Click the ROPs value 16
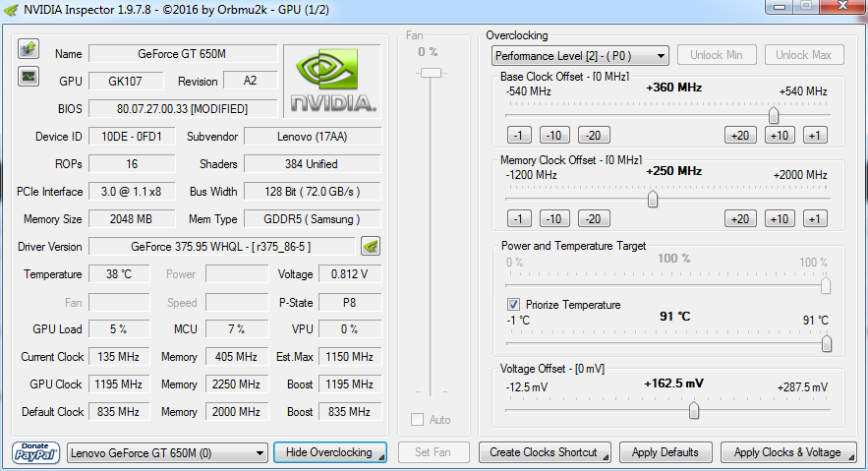This screenshot has height=471, width=868. pyautogui.click(x=132, y=164)
